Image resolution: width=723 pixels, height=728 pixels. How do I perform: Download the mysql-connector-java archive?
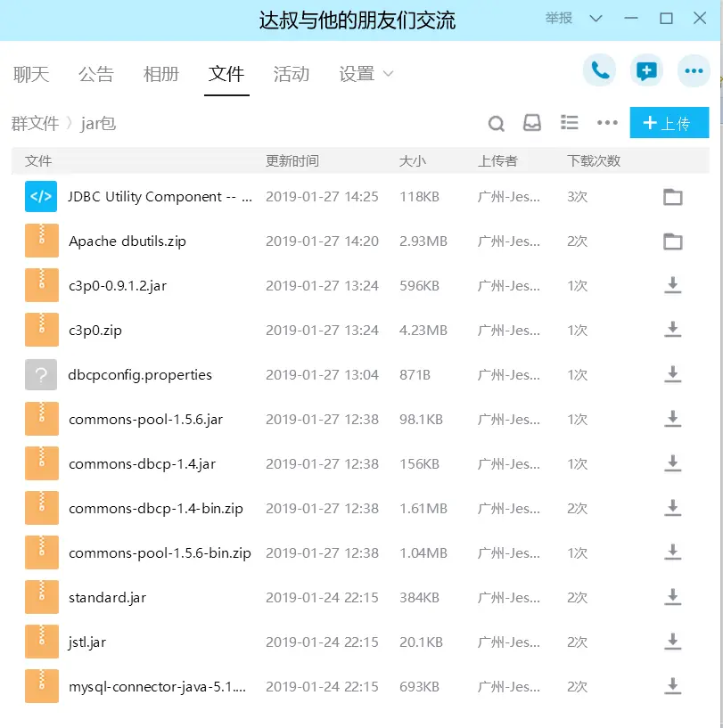pos(673,686)
